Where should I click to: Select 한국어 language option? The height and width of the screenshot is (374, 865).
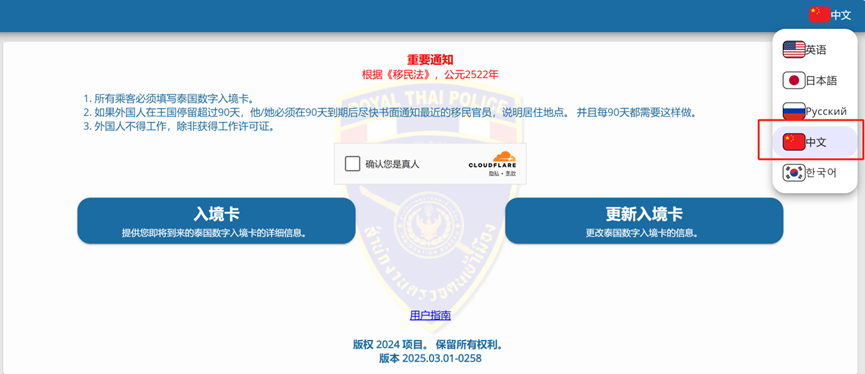coord(815,173)
